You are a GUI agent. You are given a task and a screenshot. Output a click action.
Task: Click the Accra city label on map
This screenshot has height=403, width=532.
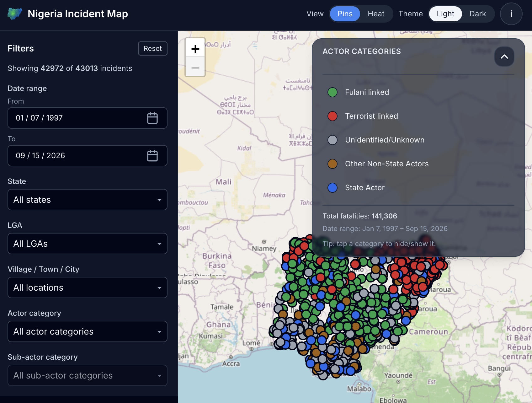click(x=231, y=364)
